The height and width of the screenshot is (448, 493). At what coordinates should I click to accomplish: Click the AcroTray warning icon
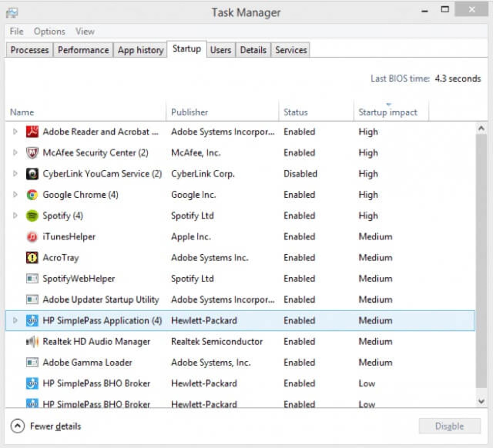coord(32,258)
